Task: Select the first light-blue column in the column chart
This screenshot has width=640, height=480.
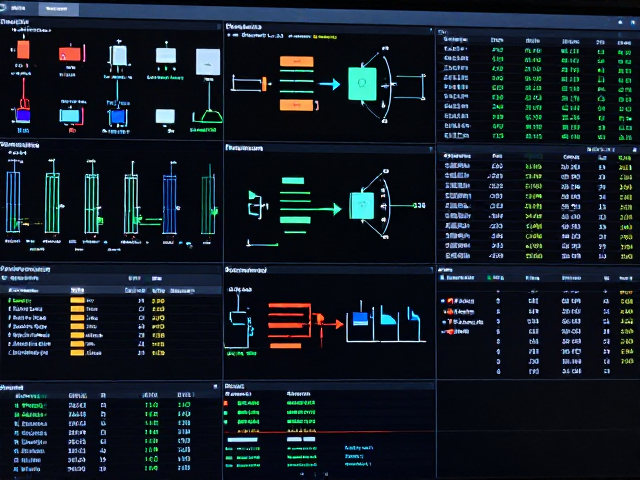Action: (13, 202)
